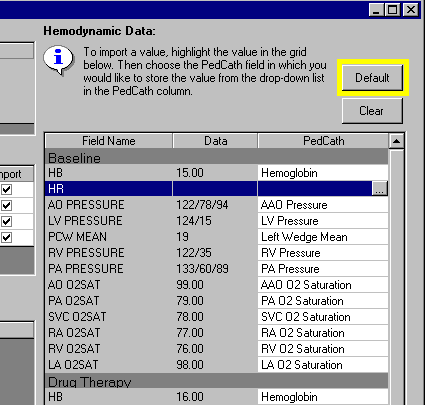Click the scrollbar up arrow in grid
Viewport: 425px width, 405px height.
click(x=396, y=141)
